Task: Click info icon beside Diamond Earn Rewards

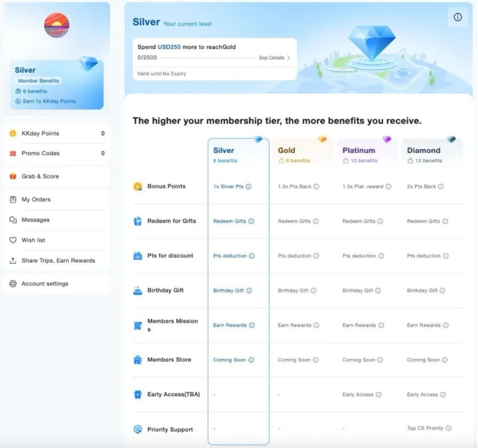Action: pos(446,325)
